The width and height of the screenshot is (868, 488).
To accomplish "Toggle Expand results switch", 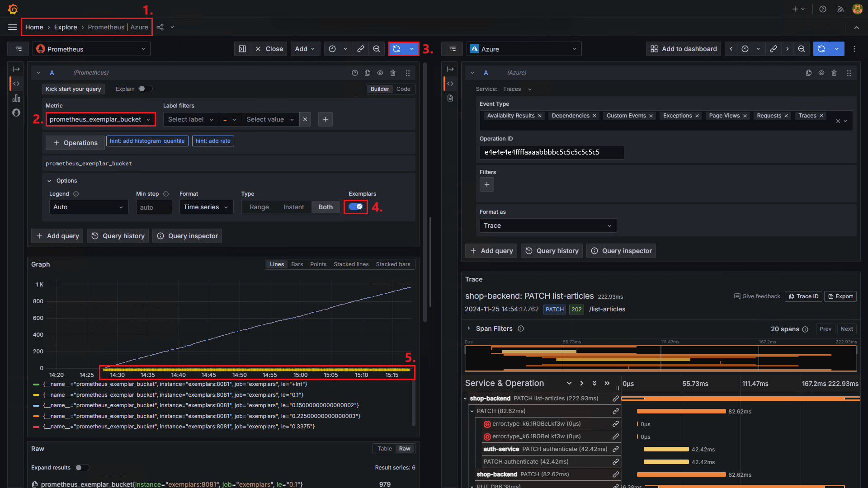I will point(82,468).
